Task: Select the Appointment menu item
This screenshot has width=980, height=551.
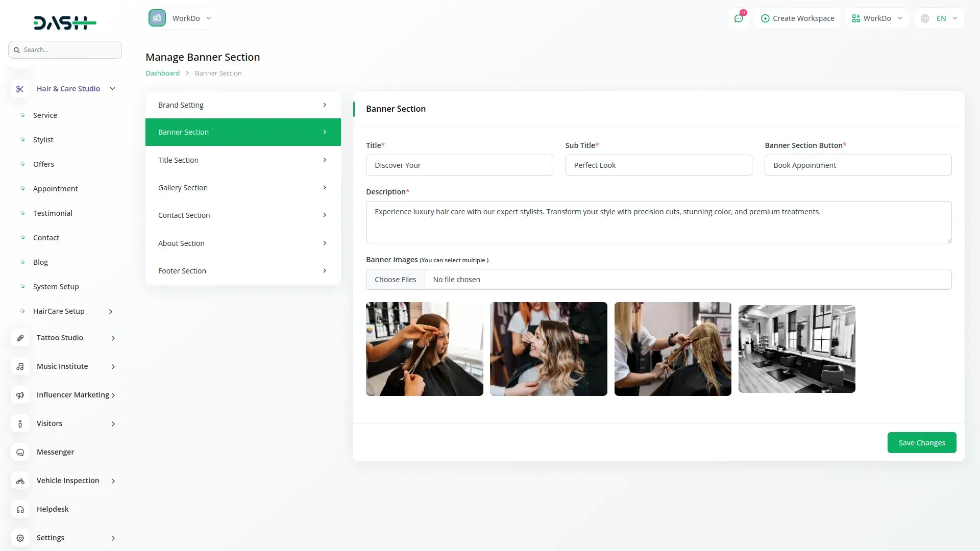Action: click(x=55, y=189)
